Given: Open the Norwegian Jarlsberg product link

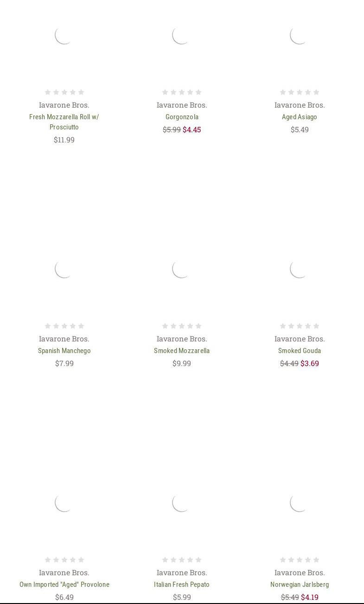Looking at the screenshot, I should pos(299,585).
